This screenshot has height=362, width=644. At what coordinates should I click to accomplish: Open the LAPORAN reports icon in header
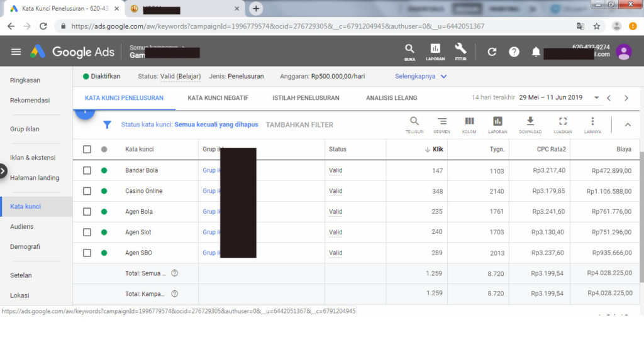(x=435, y=52)
